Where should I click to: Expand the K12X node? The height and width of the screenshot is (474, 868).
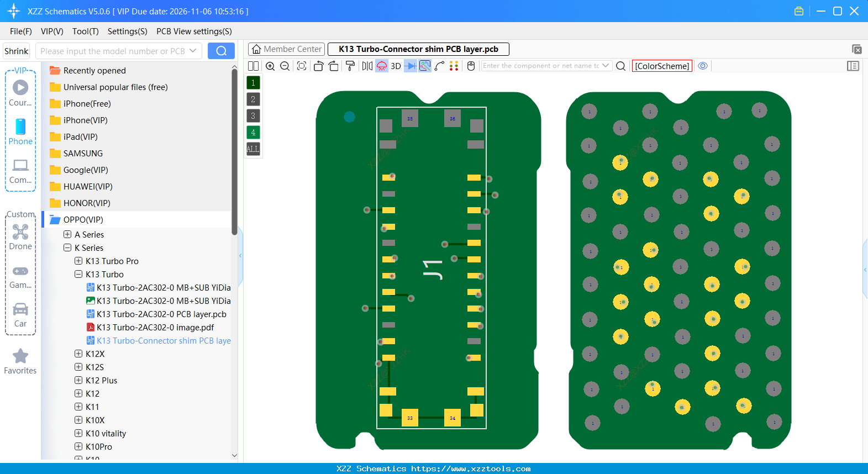pos(78,354)
